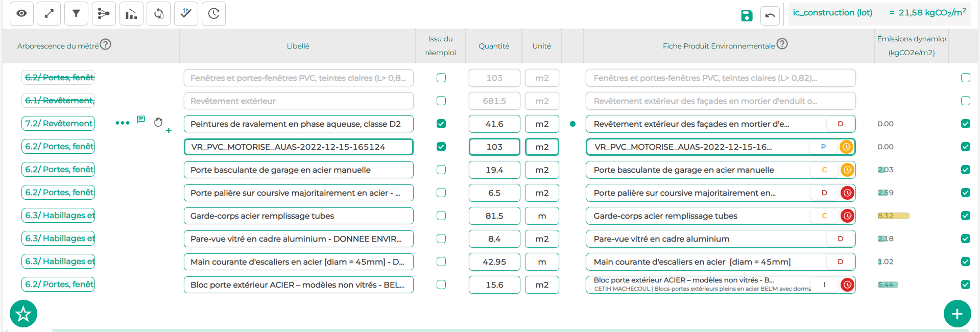
Task: Click the decreasing bar chart icon
Action: 131,14
